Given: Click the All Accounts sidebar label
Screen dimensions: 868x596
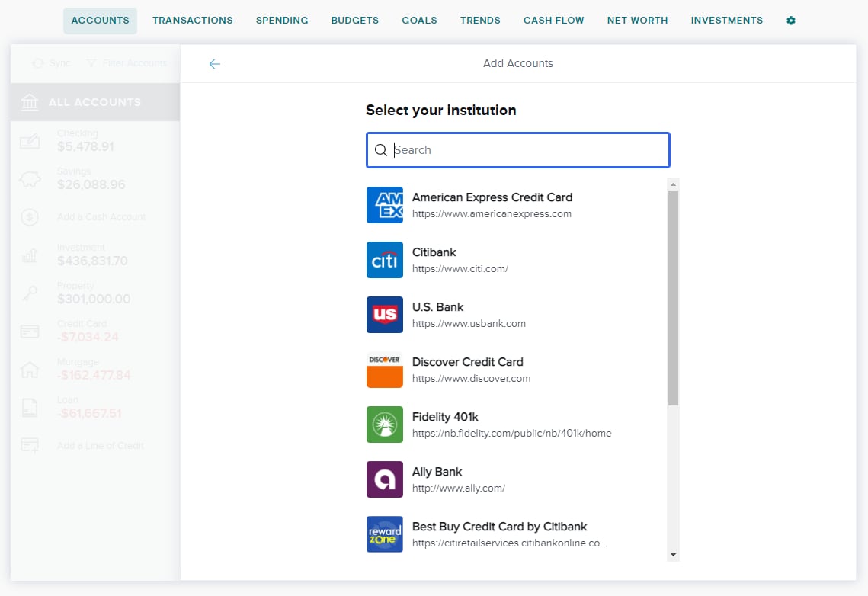Looking at the screenshot, I should [94, 102].
